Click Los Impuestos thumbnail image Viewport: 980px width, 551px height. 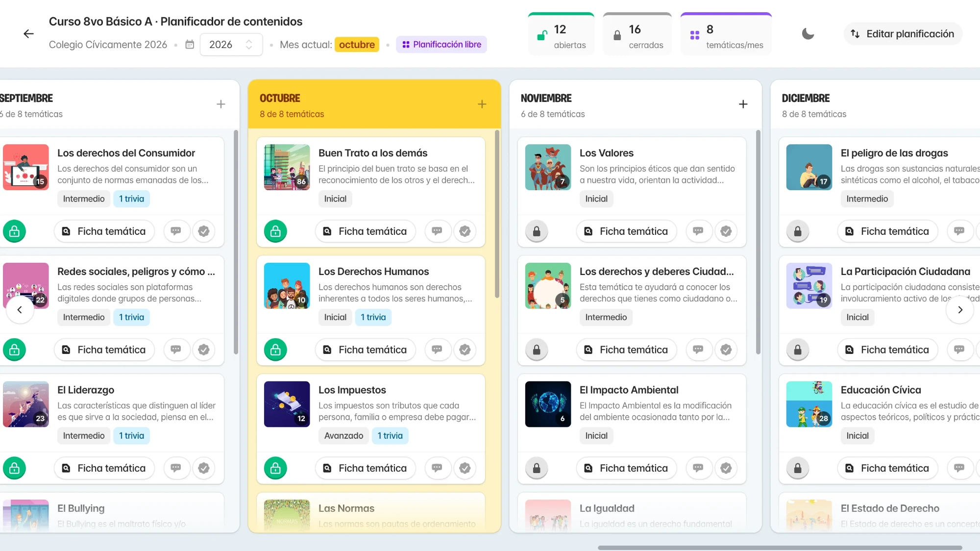click(x=287, y=404)
